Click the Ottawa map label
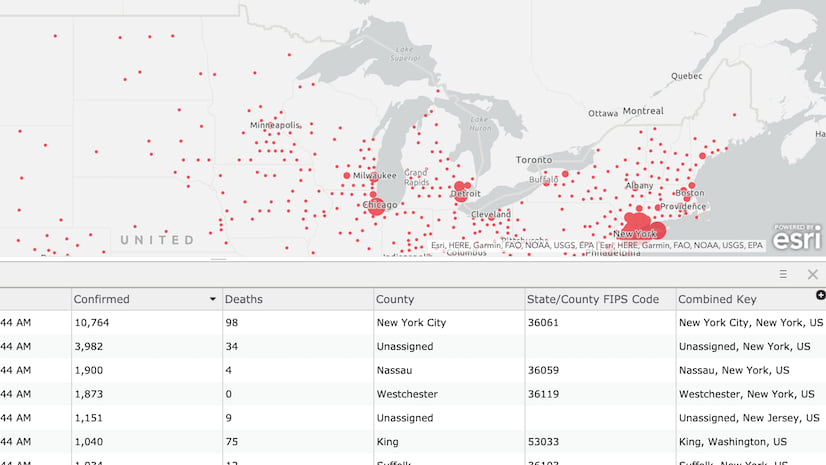This screenshot has height=465, width=826. (603, 113)
